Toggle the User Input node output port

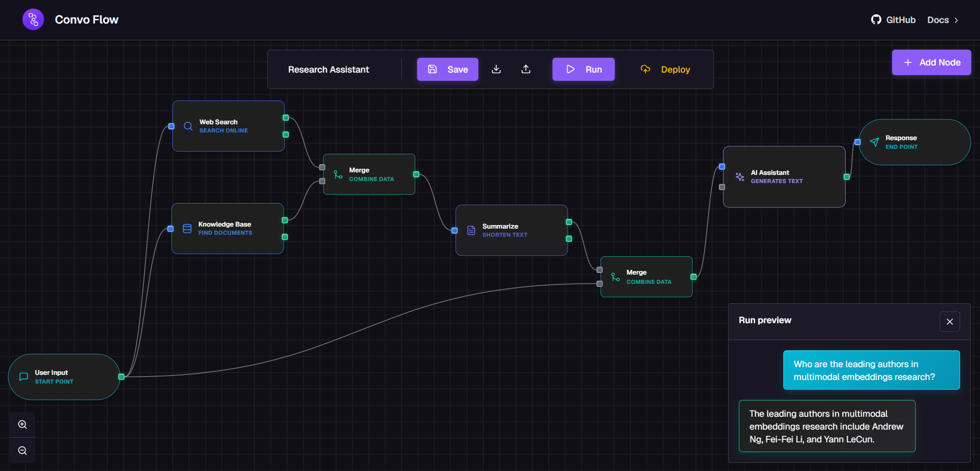122,376
